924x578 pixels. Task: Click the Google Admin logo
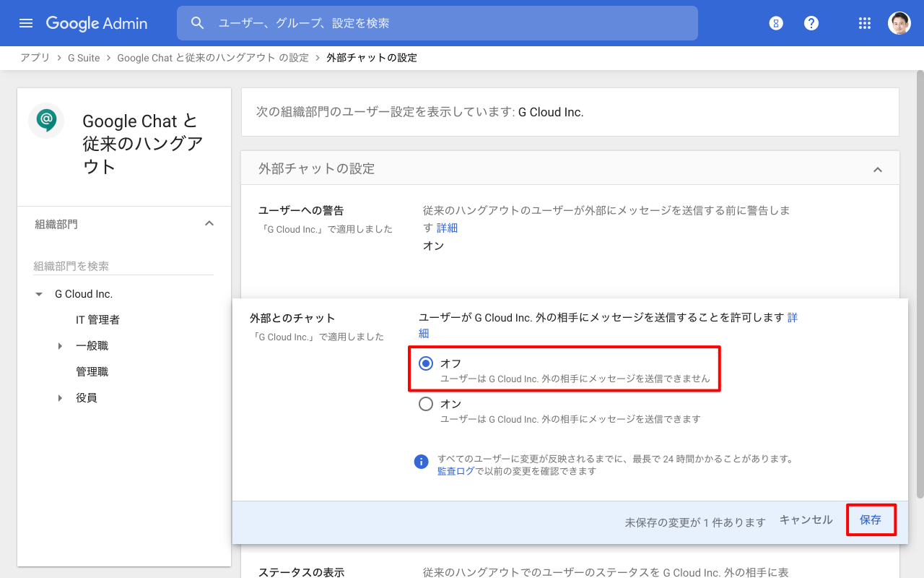point(97,23)
